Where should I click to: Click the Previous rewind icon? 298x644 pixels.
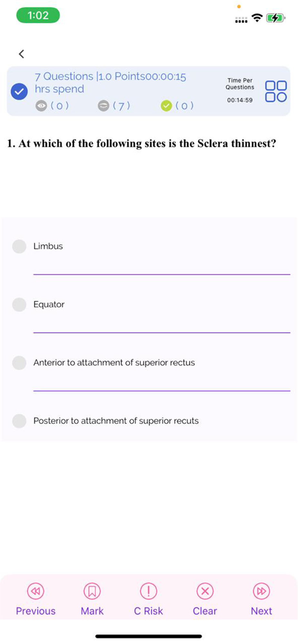[x=35, y=591]
